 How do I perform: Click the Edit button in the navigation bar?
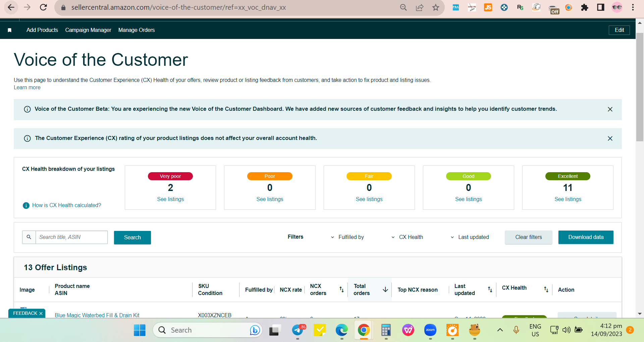click(x=619, y=30)
